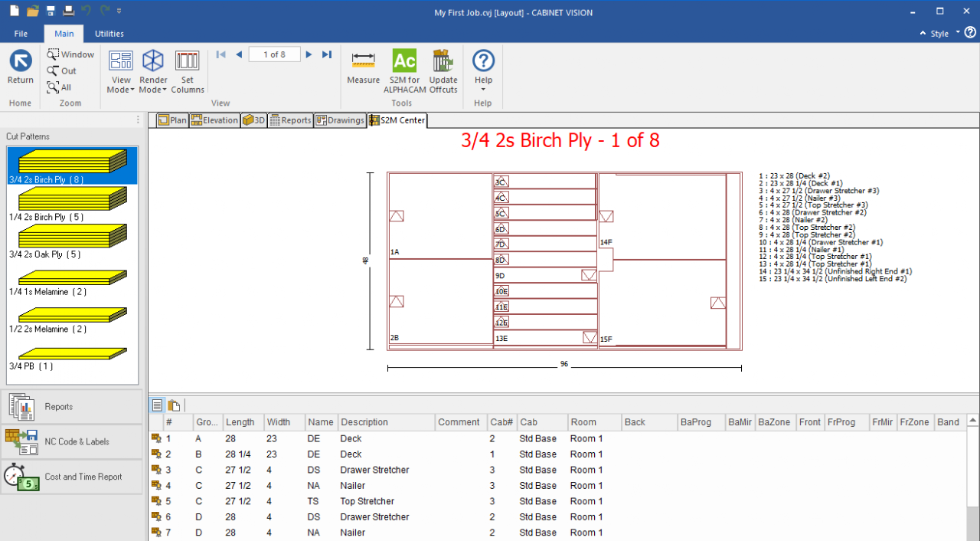The width and height of the screenshot is (980, 541).
Task: Switch to the 3D view tab
Action: (x=253, y=120)
